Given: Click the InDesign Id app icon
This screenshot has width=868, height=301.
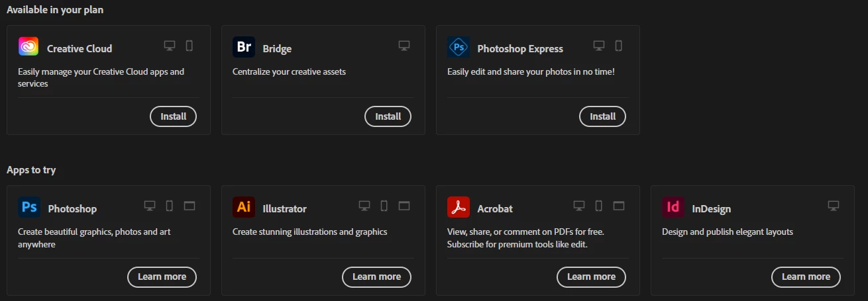Looking at the screenshot, I should [673, 207].
